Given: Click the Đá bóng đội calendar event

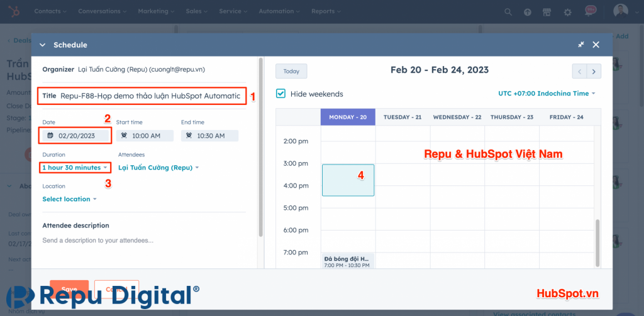Looking at the screenshot, I should [x=348, y=261].
